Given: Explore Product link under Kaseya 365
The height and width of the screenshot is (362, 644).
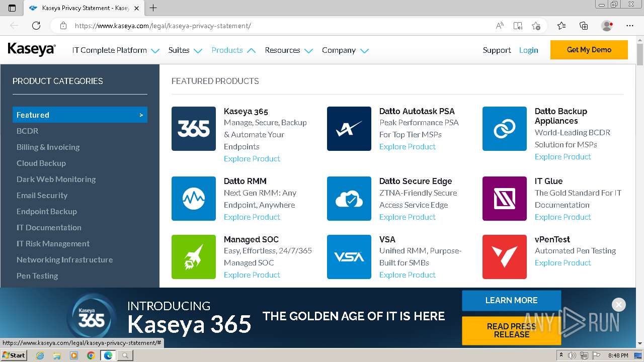Looking at the screenshot, I should click(252, 158).
